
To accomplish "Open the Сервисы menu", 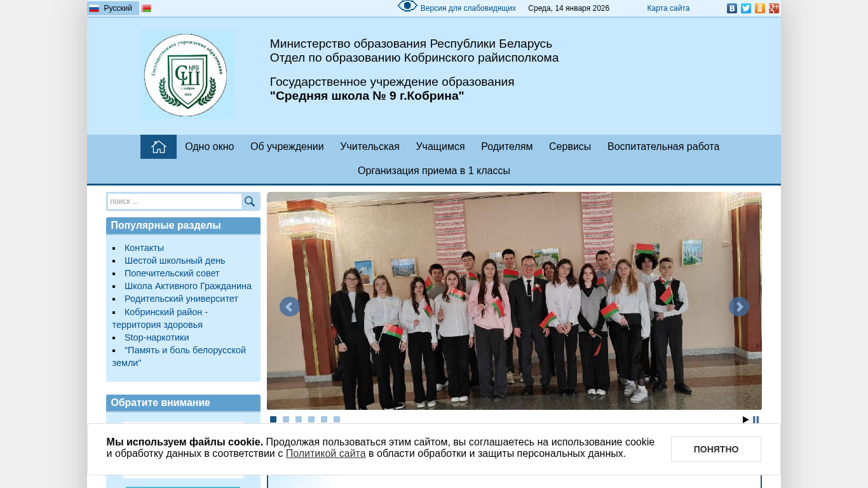I will tap(570, 147).
